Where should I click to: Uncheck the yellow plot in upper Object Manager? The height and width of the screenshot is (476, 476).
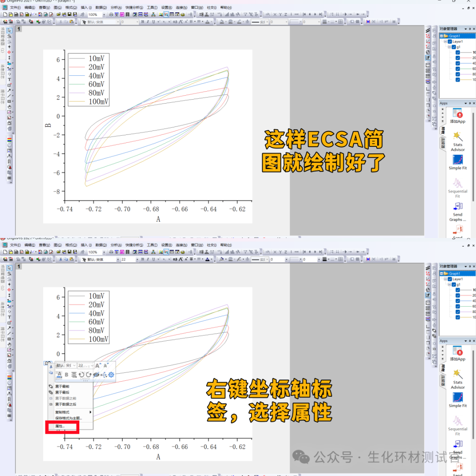tap(457, 80)
